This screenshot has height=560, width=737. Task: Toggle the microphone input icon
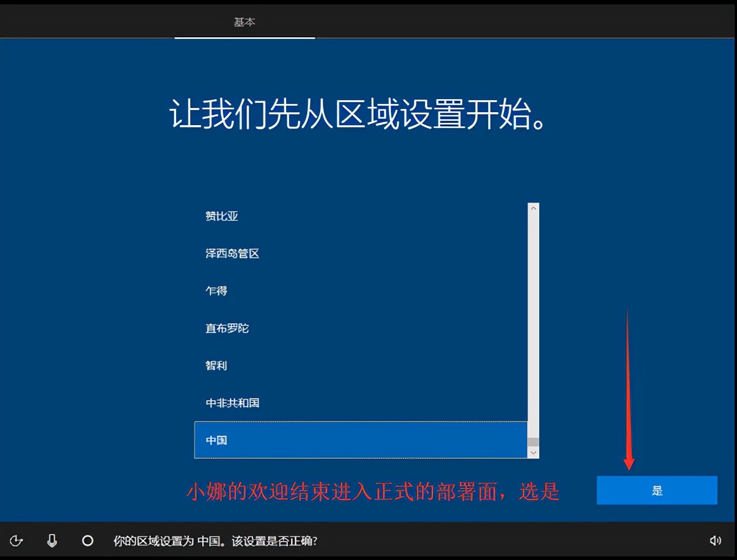pos(52,541)
